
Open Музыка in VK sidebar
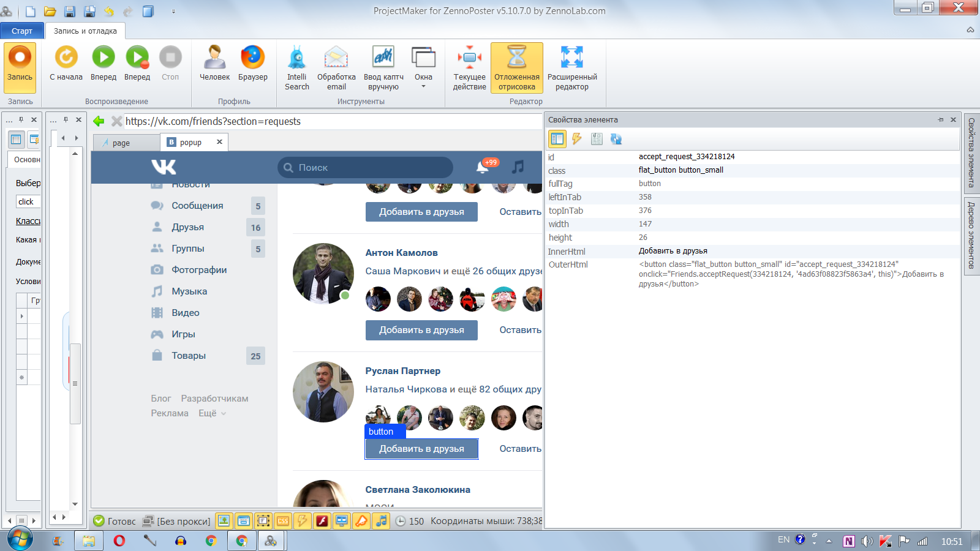[x=189, y=291]
